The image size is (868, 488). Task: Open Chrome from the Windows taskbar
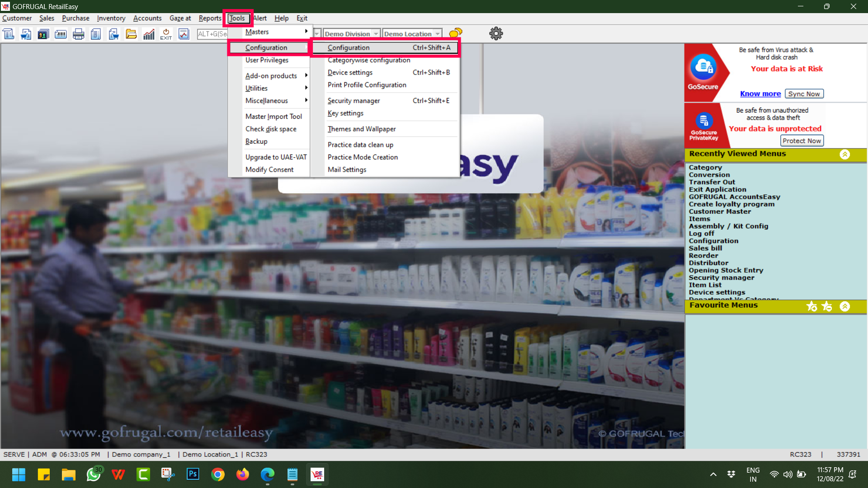point(217,474)
